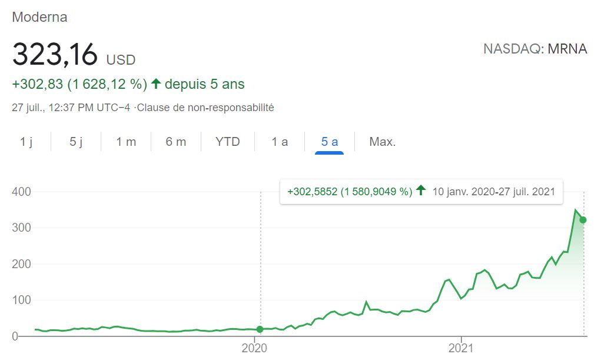Click the 2020 label on the x-axis
The height and width of the screenshot is (364, 601).
coord(254,348)
